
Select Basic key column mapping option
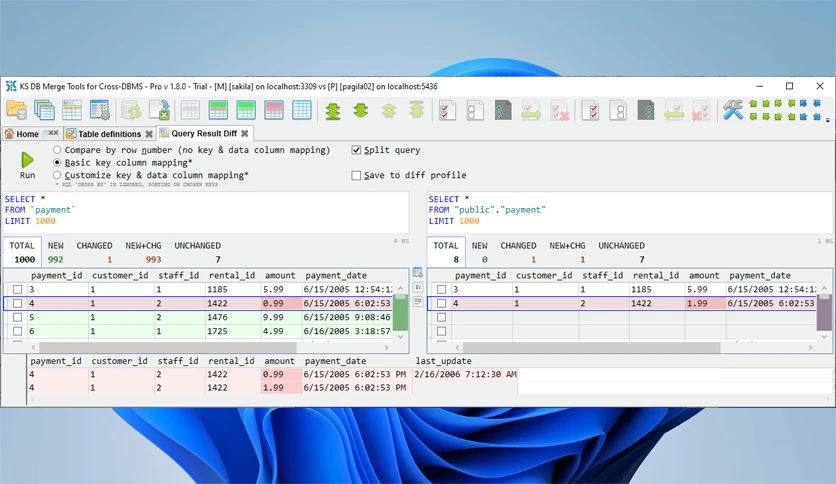57,163
